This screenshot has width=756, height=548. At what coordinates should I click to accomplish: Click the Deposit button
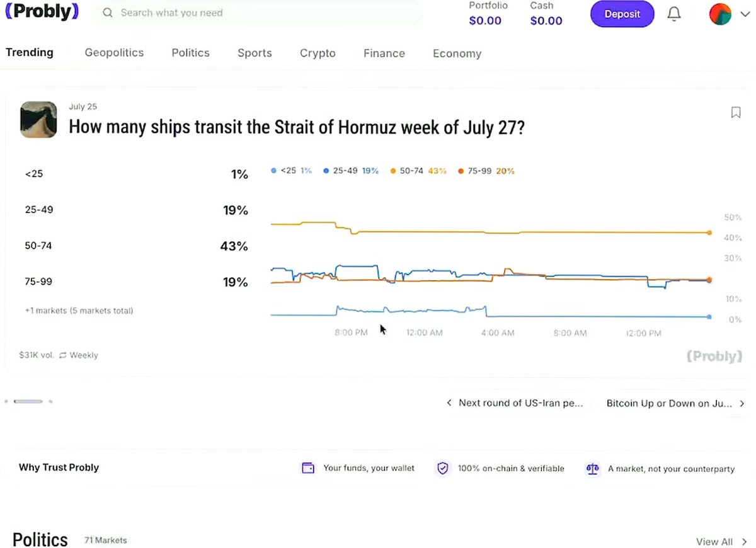coord(622,14)
